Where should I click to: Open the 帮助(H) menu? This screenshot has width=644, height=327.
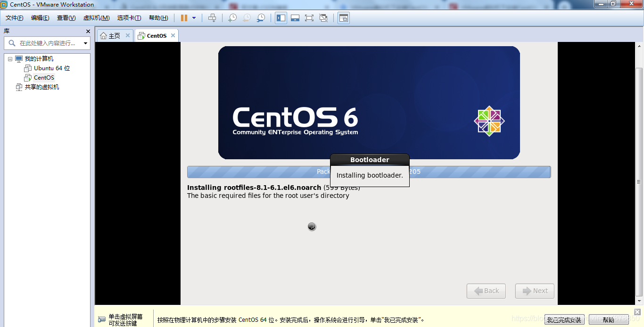[x=158, y=18]
